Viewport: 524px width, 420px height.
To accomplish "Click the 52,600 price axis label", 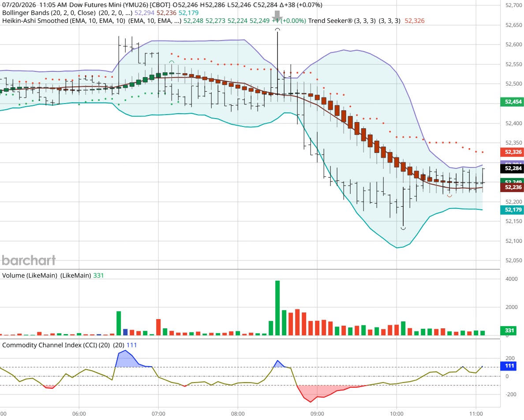I will click(514, 45).
